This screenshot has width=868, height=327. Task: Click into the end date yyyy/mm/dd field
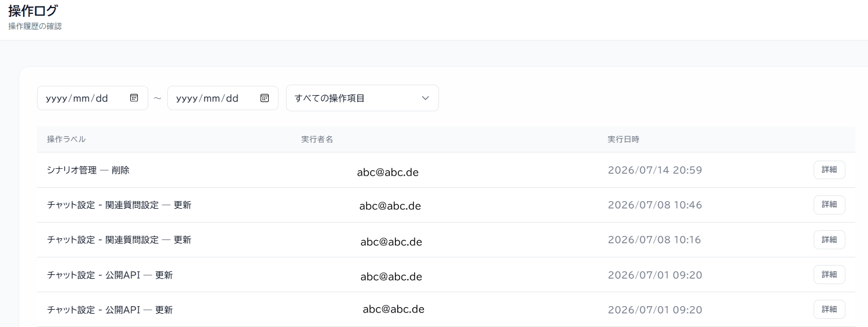click(223, 98)
